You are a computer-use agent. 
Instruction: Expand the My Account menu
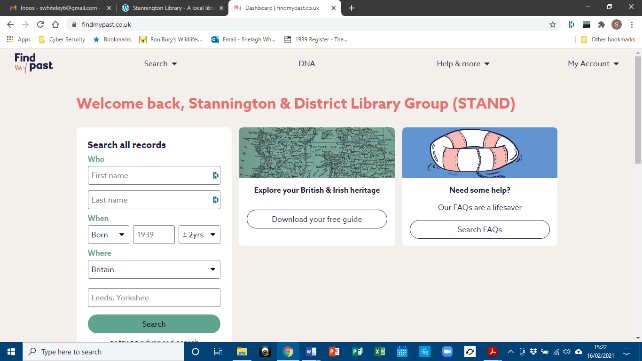tap(593, 63)
